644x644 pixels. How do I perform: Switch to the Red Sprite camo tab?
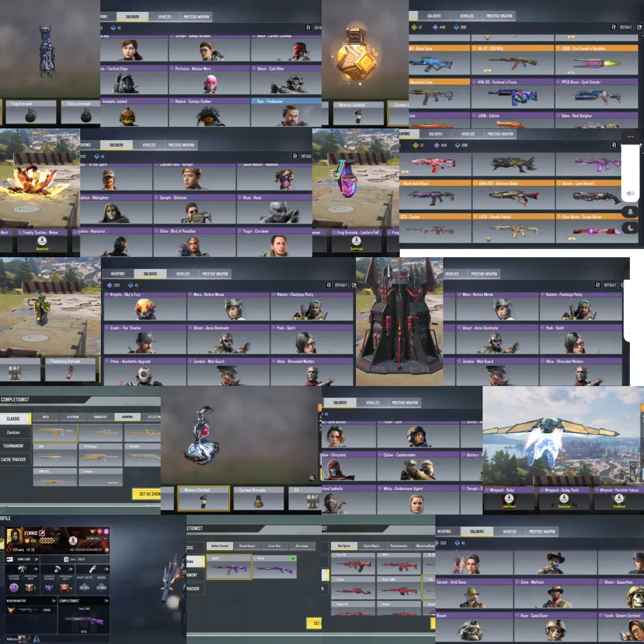[344, 546]
